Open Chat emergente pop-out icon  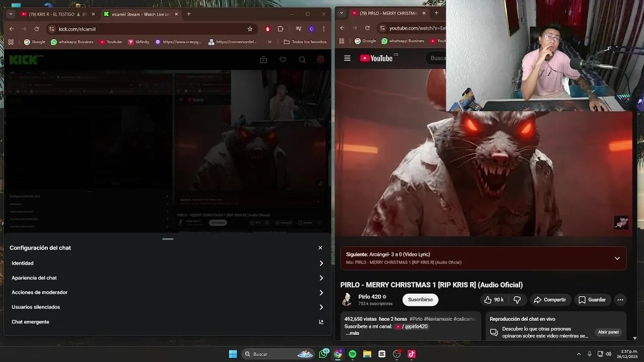[321, 322]
